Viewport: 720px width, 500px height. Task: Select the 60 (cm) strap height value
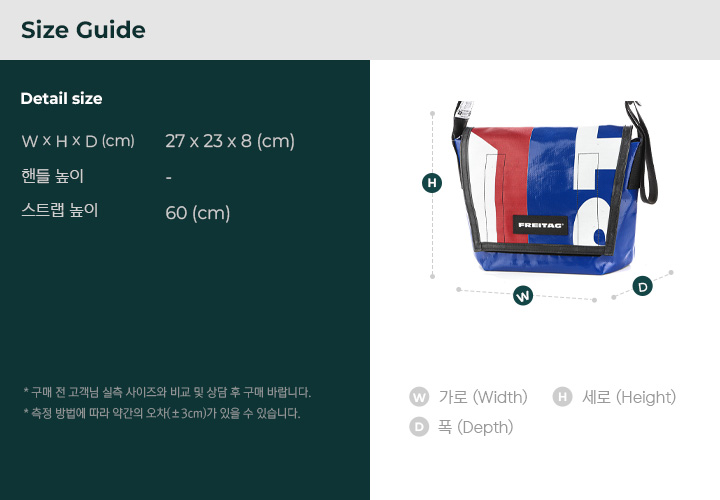coord(197,213)
